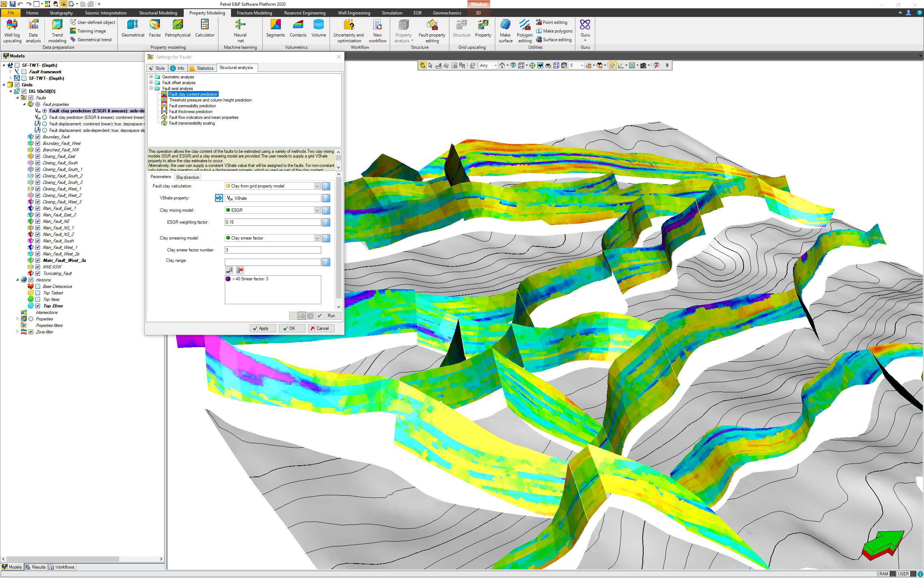Select Fault displacement combined (mean) radio button
This screenshot has height=578, width=924.
click(45, 124)
